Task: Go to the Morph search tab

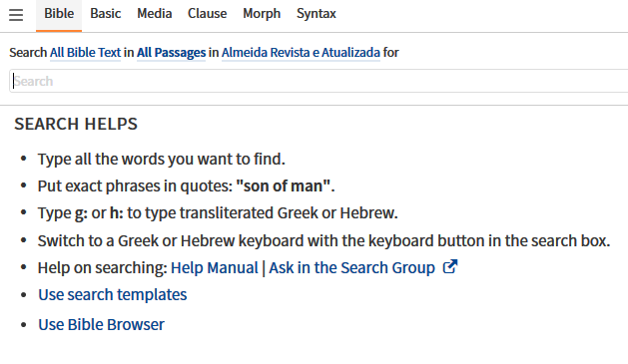Action: [x=262, y=14]
